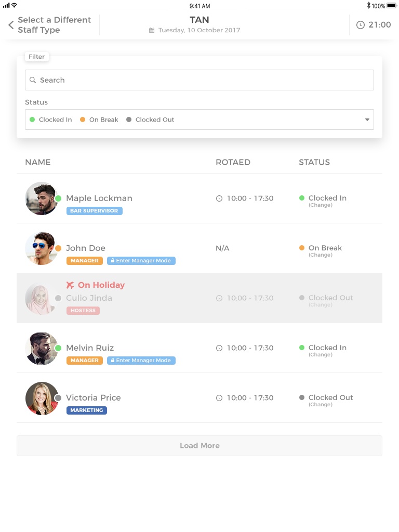Click the clock icon in Victoria Price's rota
Viewport: 399px width, 532px height.
tap(219, 398)
